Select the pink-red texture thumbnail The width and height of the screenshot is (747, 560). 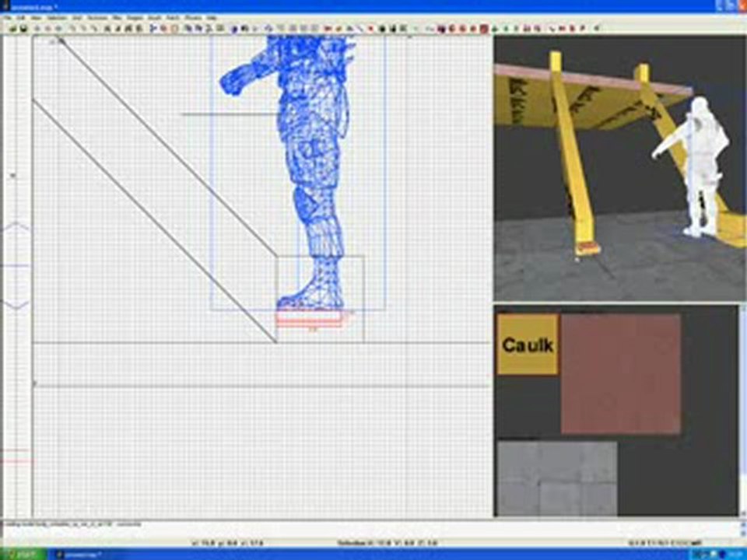tap(621, 374)
